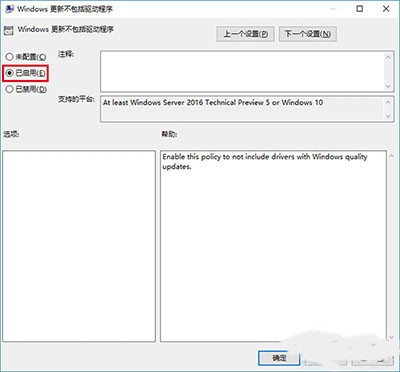Click the title bar window icon
Image resolution: width=400 pixels, height=372 pixels.
10,8
